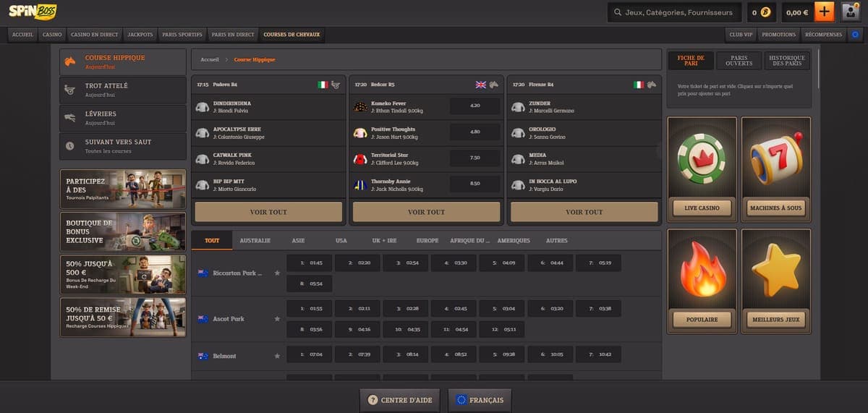Click the DINDIRINDINA grey silk icon
868x413 pixels.
(x=202, y=107)
